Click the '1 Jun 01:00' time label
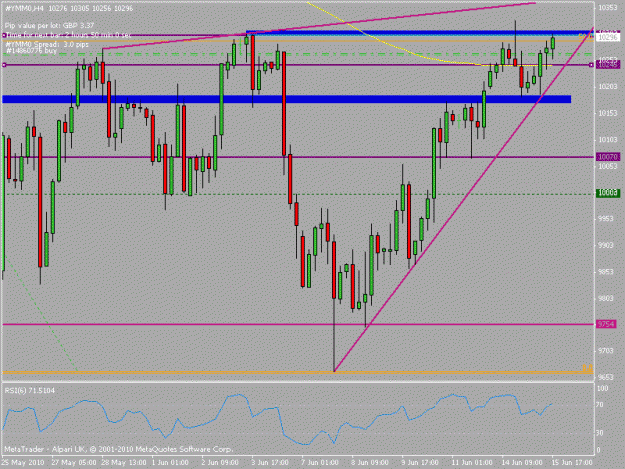Screen dimensions: 625x469 click(170, 463)
